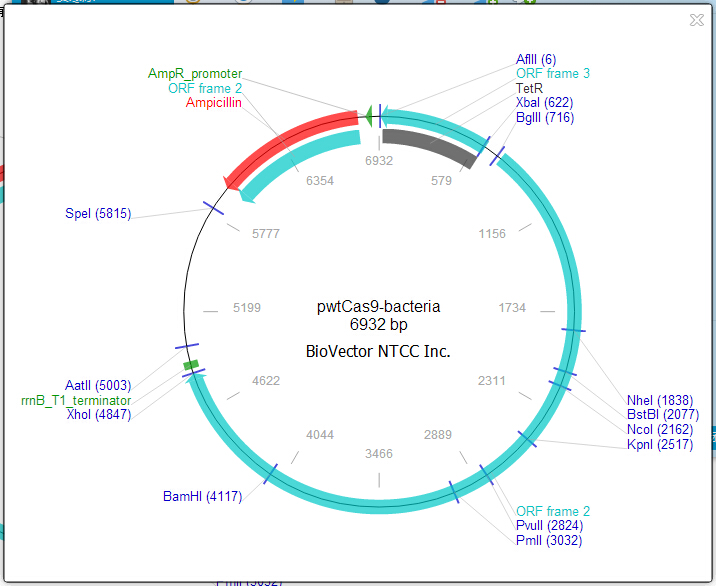
Task: Click the SpeI (5815) restriction site label
Action: [x=98, y=215]
